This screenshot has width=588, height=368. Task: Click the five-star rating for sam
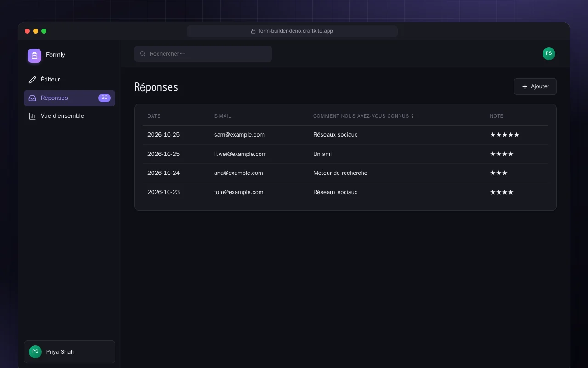(x=505, y=135)
